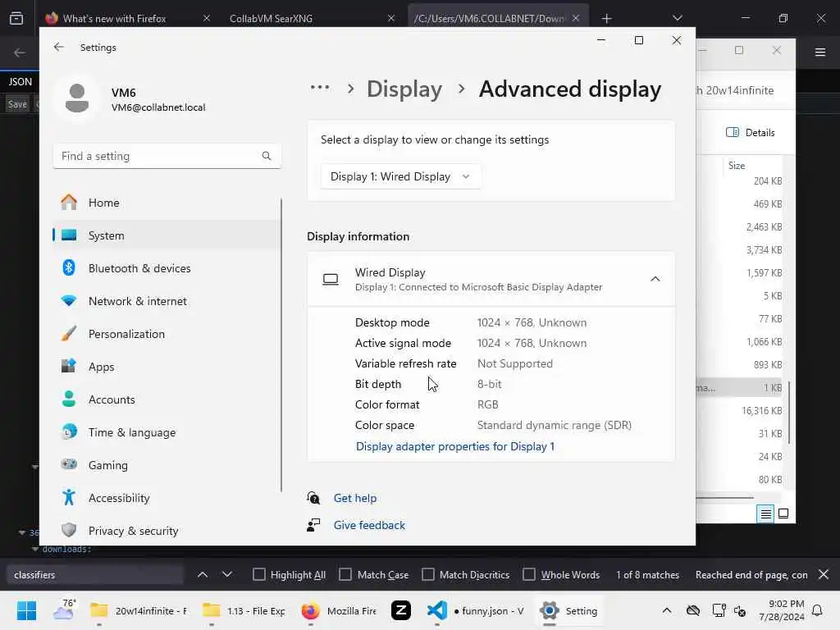Enable the Match Diacritics checkbox
The image size is (840, 630).
coord(428,575)
